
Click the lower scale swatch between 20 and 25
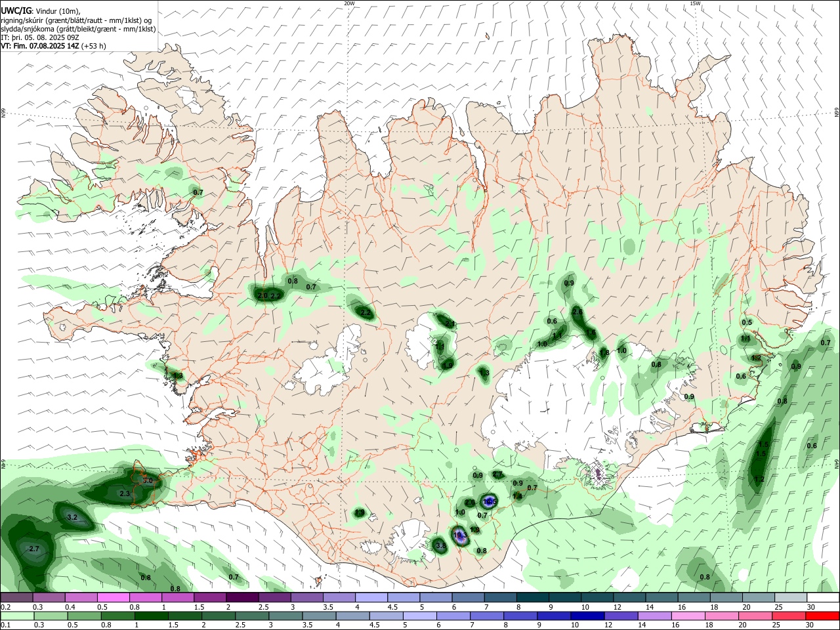coord(755,616)
